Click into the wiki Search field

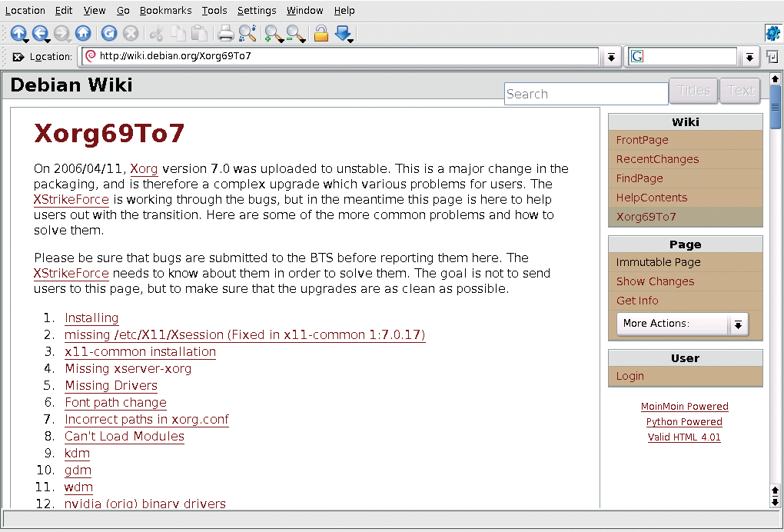coord(586,94)
